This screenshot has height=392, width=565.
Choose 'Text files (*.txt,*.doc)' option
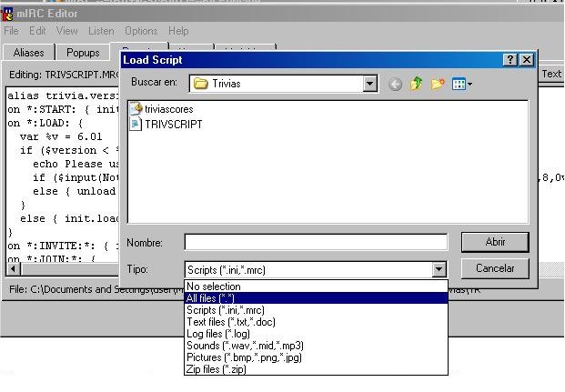point(316,322)
